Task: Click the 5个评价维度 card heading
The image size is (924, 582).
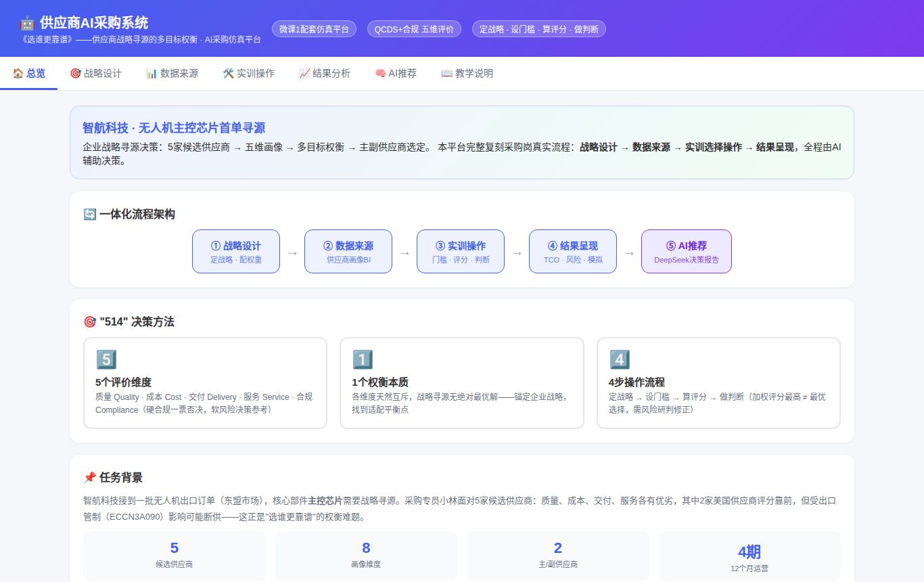Action: pyautogui.click(x=123, y=382)
